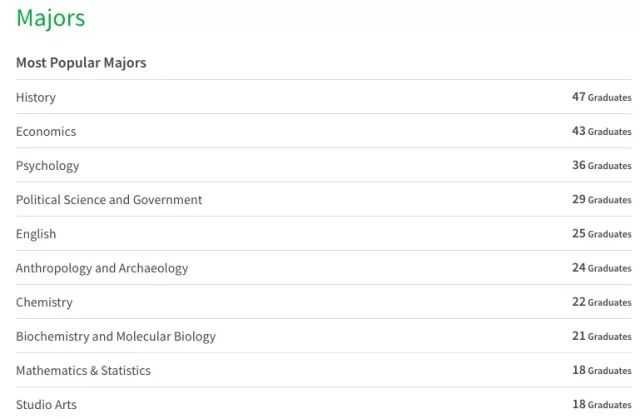This screenshot has width=640, height=419.
Task: Open Political Science and Government major
Action: [109, 200]
